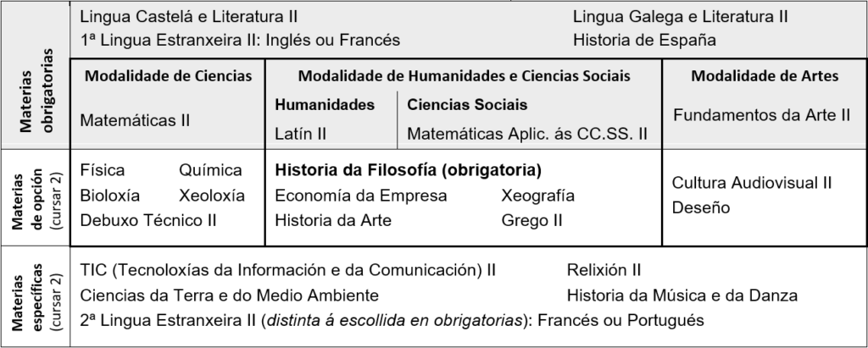The height and width of the screenshot is (348, 868).
Task: Select the Química subject
Action: point(210,170)
